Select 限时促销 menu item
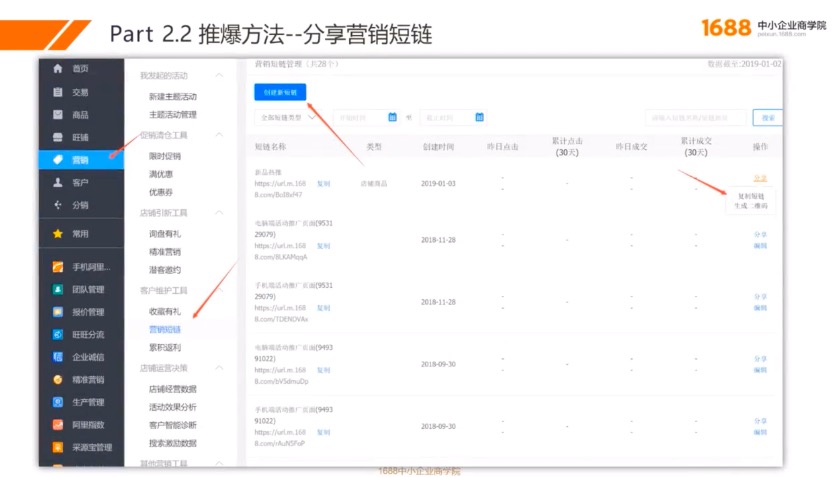838x477 pixels. click(165, 156)
